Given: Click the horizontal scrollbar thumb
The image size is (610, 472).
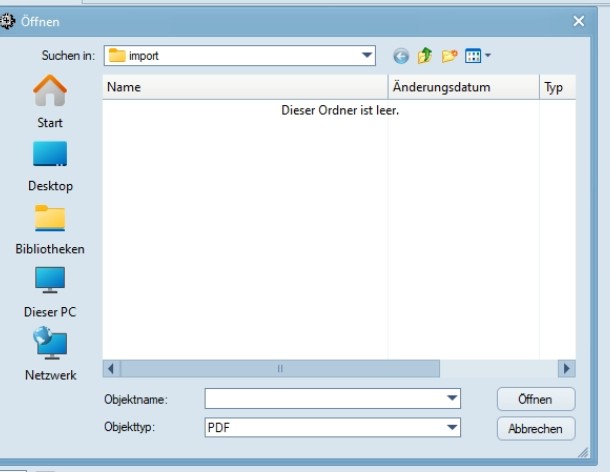Looking at the screenshot, I should coord(280,368).
